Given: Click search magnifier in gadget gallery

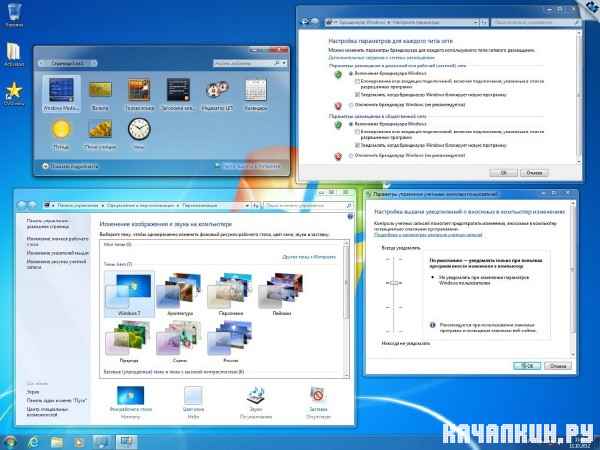Looking at the screenshot, I should pos(277,63).
